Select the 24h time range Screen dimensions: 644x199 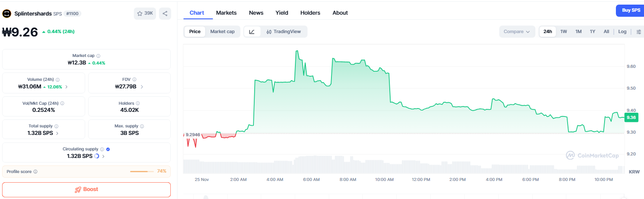[x=548, y=31]
